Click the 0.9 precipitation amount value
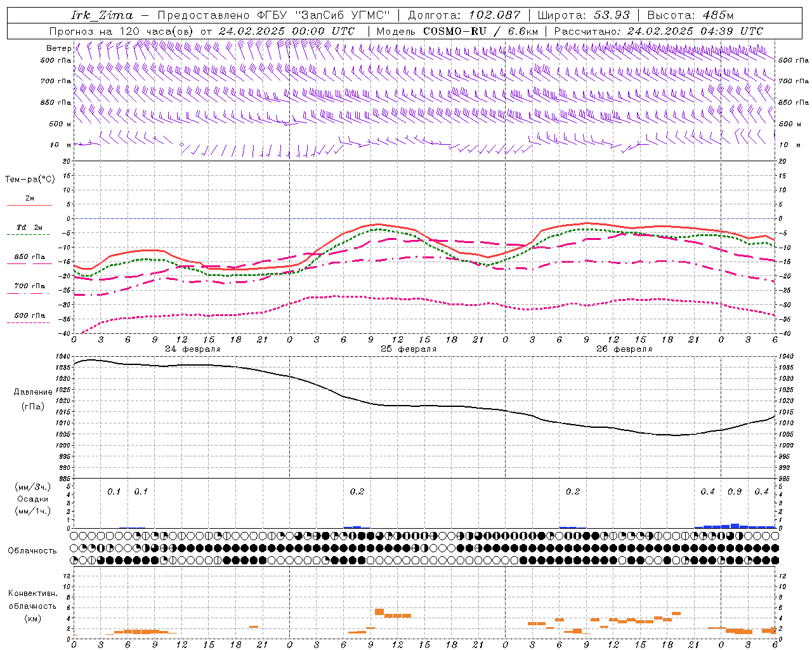The image size is (812, 650). click(735, 492)
